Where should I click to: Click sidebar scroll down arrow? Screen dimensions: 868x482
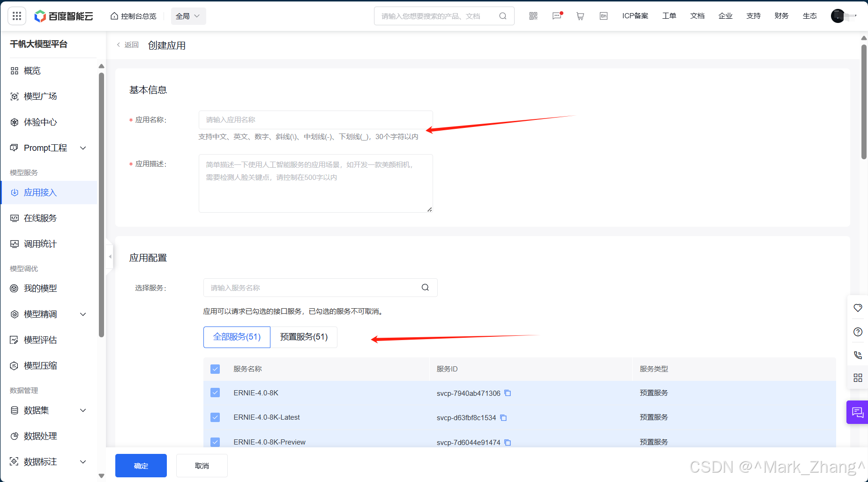pyautogui.click(x=101, y=475)
